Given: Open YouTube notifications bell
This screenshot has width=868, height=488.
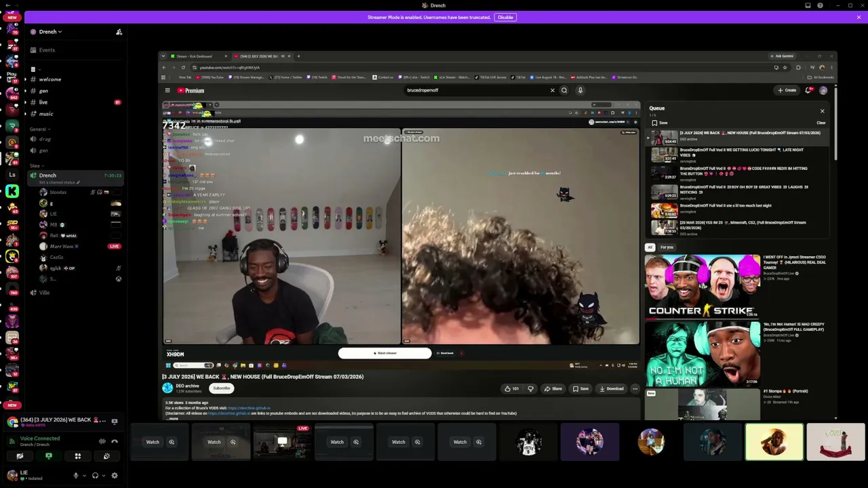Looking at the screenshot, I should 808,90.
